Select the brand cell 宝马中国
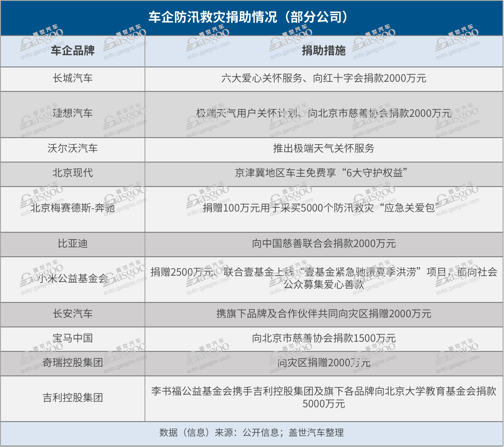 [72, 338]
